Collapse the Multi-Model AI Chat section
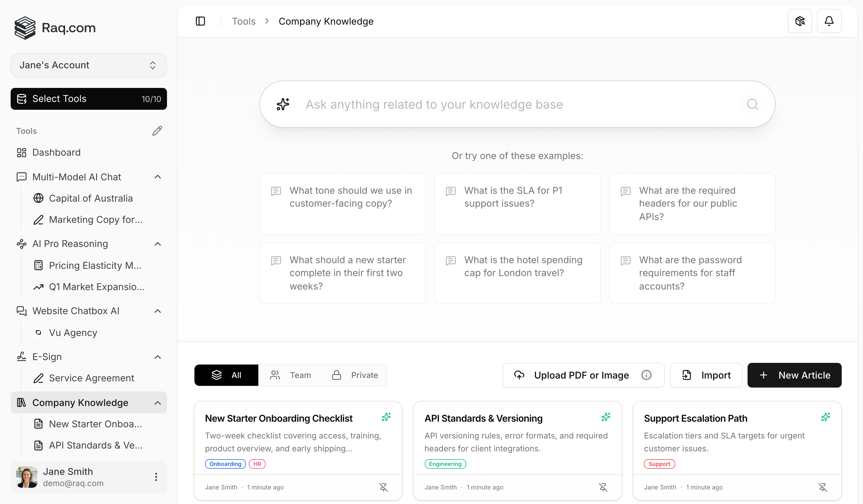 [x=157, y=177]
